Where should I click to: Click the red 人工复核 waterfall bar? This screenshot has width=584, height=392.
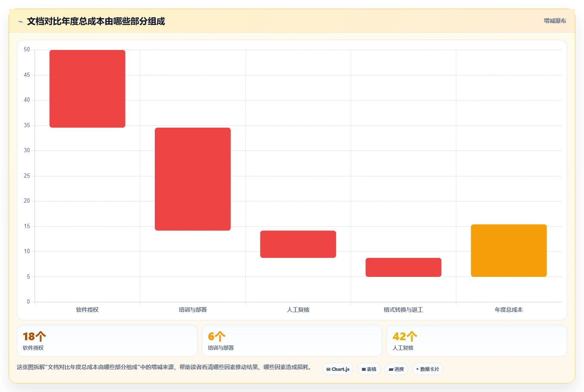pyautogui.click(x=298, y=244)
